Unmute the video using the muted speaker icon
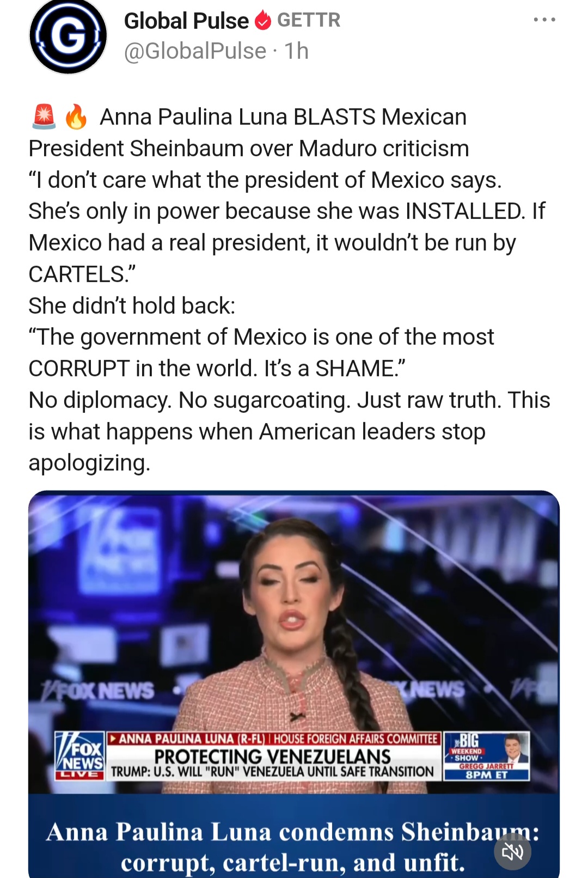 [512, 851]
